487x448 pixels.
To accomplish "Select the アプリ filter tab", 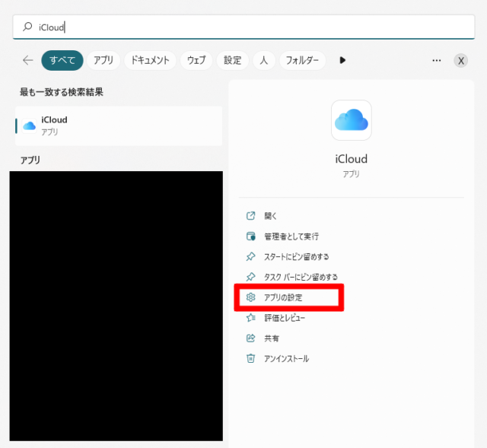I will (x=103, y=60).
